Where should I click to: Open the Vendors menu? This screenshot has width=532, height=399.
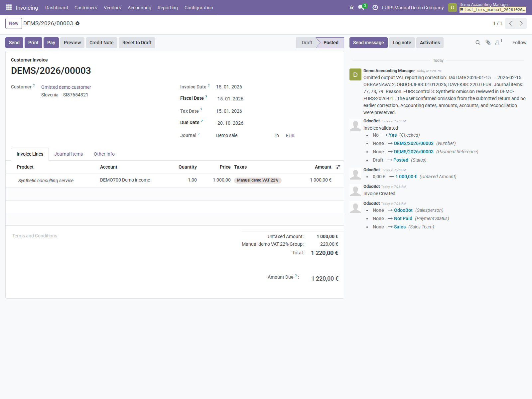(112, 7)
